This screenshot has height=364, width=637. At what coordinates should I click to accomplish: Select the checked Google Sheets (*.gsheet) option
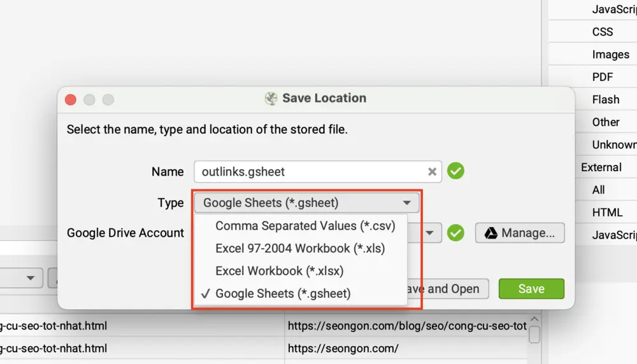301,293
